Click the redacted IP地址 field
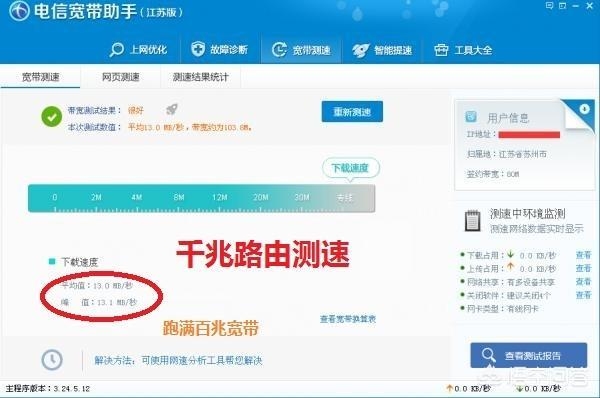600x398 pixels. pos(529,134)
